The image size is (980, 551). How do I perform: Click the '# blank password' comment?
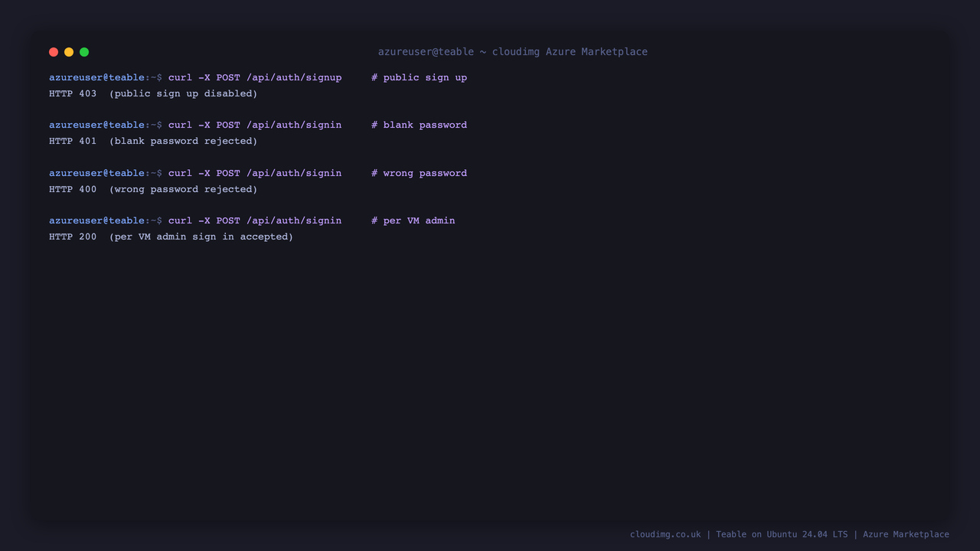(x=420, y=125)
